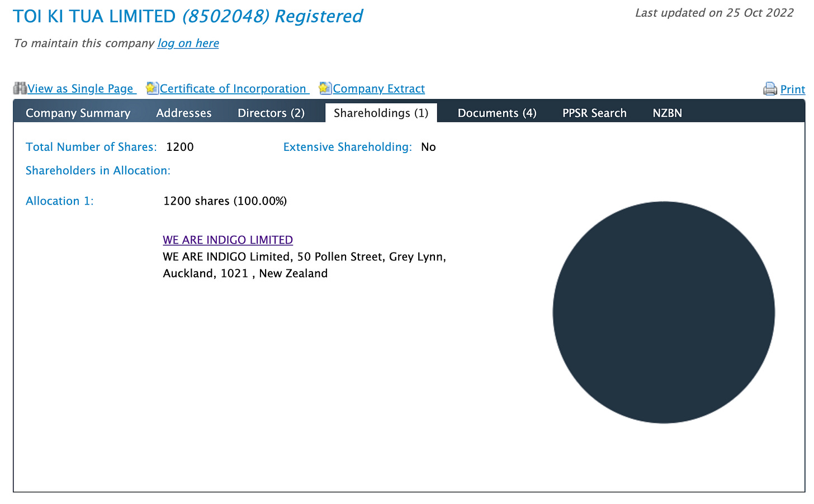Open the WE ARE INDIGO LIMITED shareholder link
Image resolution: width=814 pixels, height=504 pixels.
pos(228,240)
